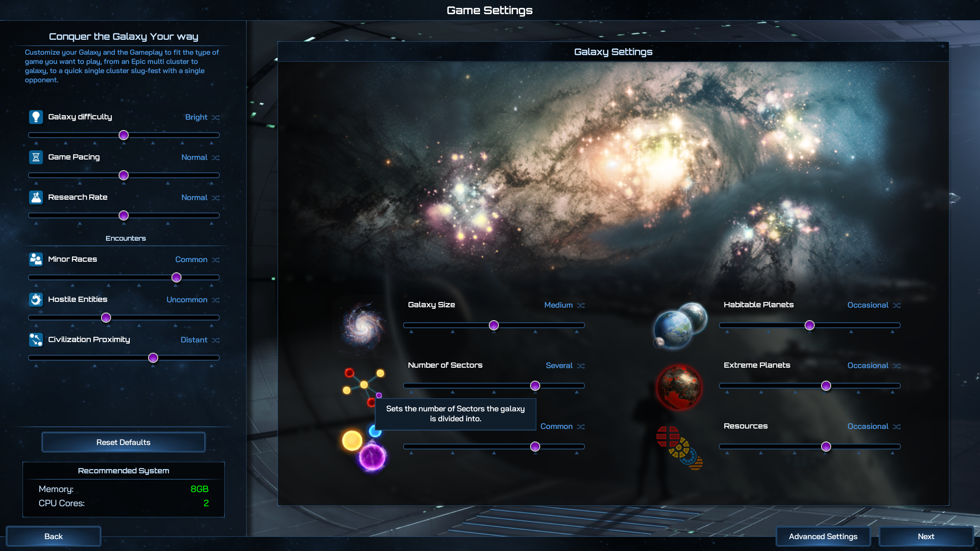This screenshot has width=980, height=551.
Task: Click reset X button next to Game Pacing
Action: [x=217, y=157]
